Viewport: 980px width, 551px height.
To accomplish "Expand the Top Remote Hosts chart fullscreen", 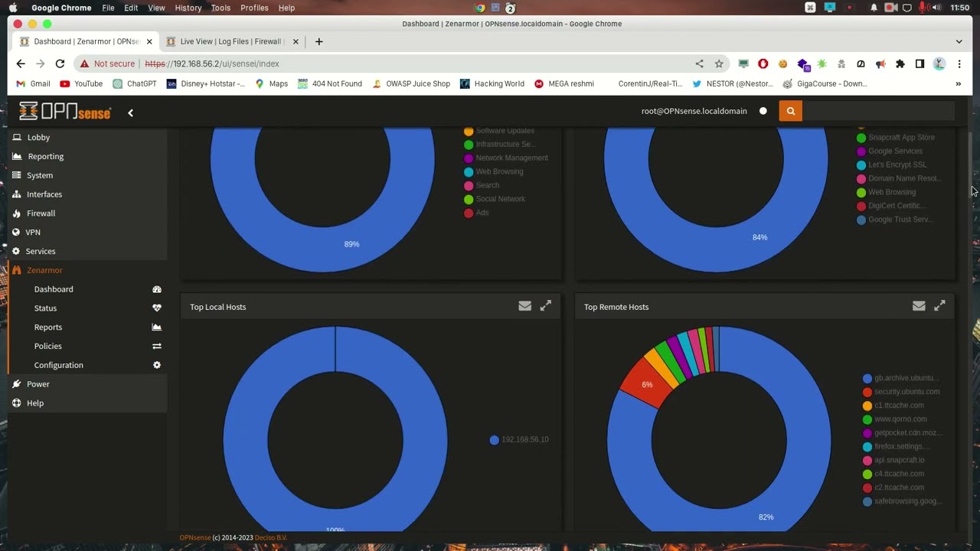I will click(x=939, y=306).
